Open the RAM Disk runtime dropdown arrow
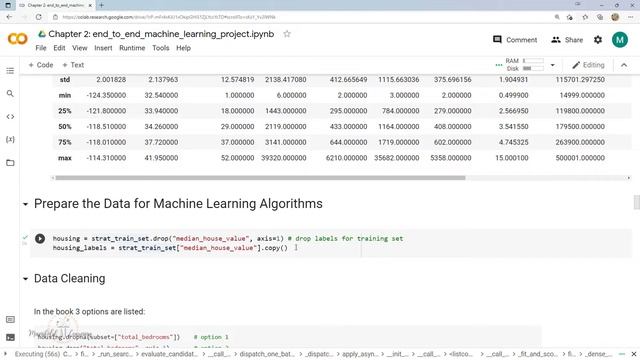This screenshot has height=360, width=640. (552, 65)
